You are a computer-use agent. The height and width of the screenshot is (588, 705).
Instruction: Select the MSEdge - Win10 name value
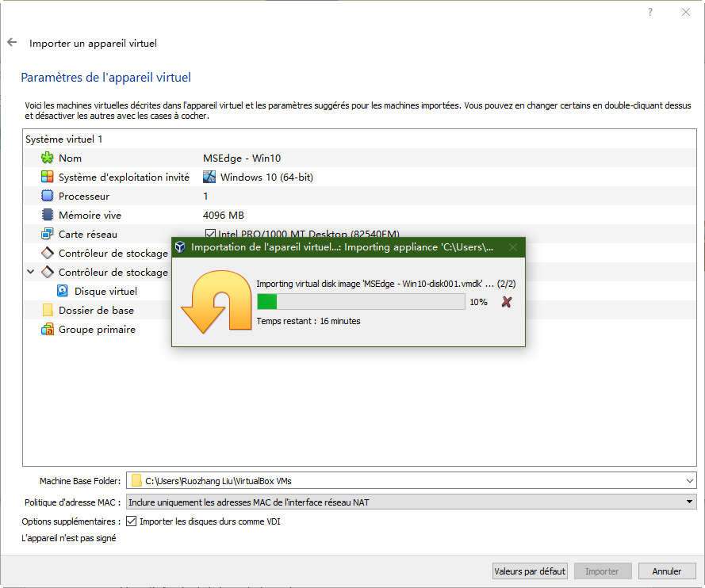(242, 158)
